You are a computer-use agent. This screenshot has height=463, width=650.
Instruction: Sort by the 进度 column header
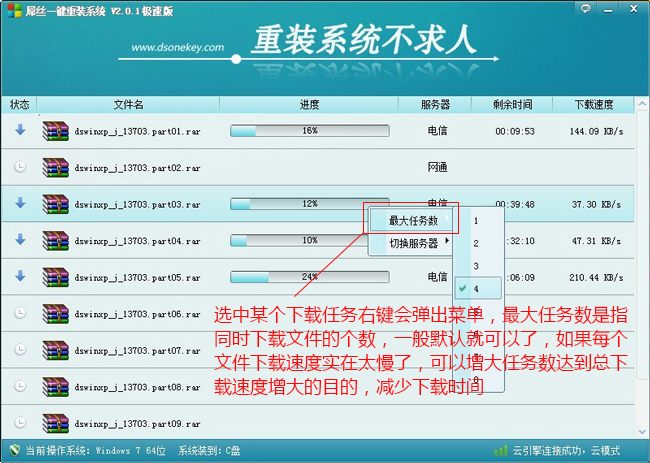point(309,104)
